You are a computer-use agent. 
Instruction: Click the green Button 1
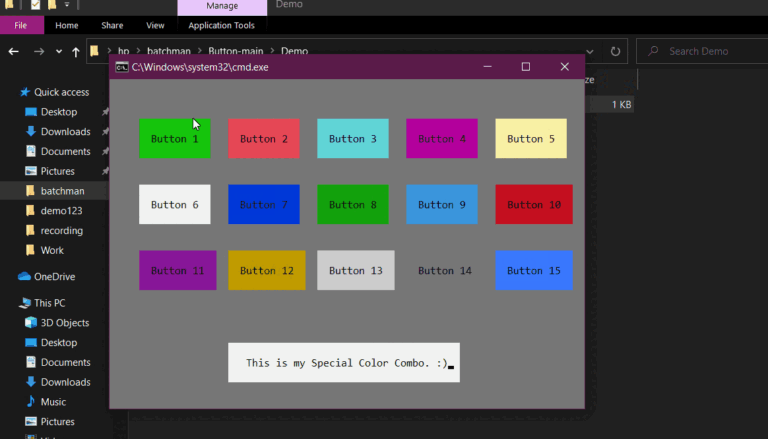point(175,139)
